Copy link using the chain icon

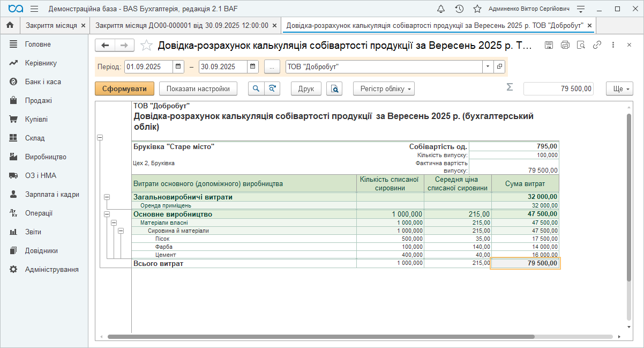tap(597, 46)
